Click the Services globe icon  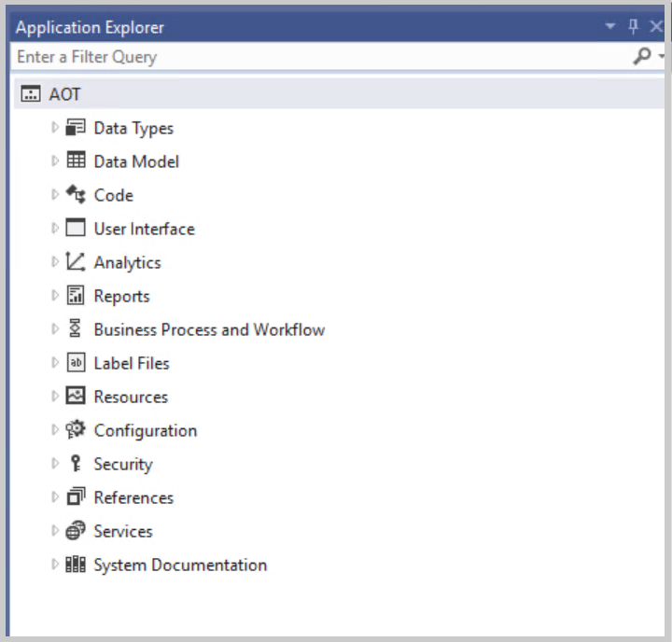(x=76, y=530)
